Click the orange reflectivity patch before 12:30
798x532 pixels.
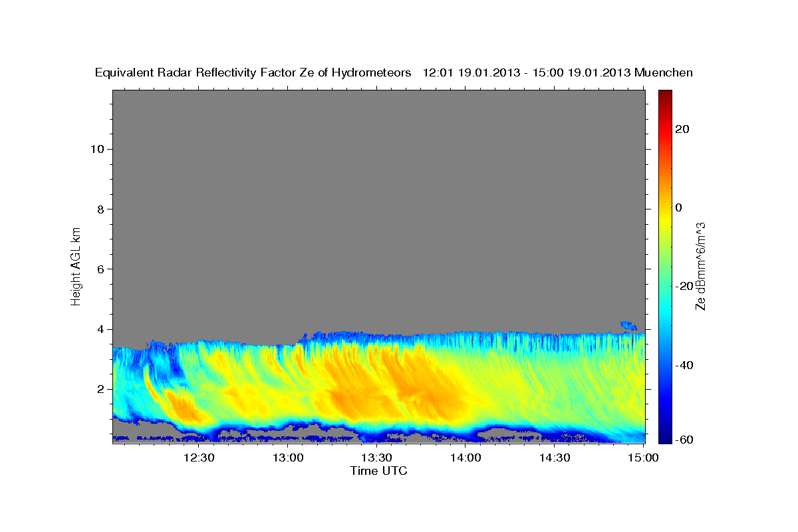click(181, 407)
